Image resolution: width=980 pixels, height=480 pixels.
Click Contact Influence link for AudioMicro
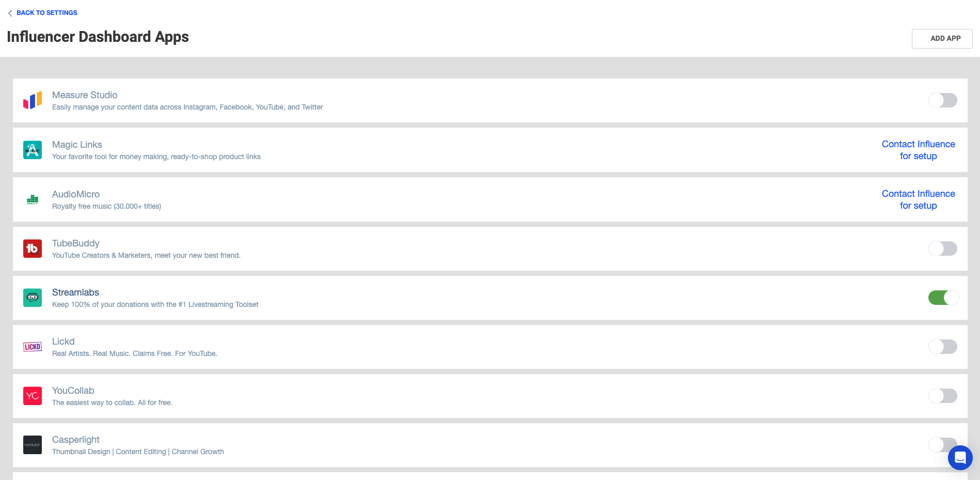coord(918,199)
